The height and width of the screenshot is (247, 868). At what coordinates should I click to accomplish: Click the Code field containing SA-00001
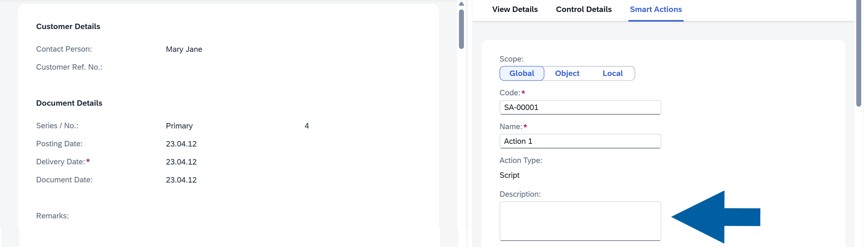click(580, 107)
